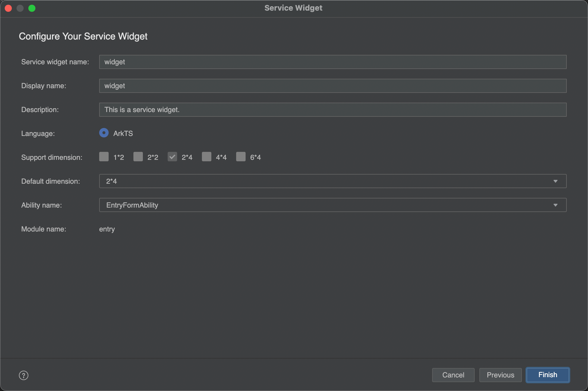This screenshot has width=588, height=391.
Task: Click the green zoom window button
Action: (32, 8)
